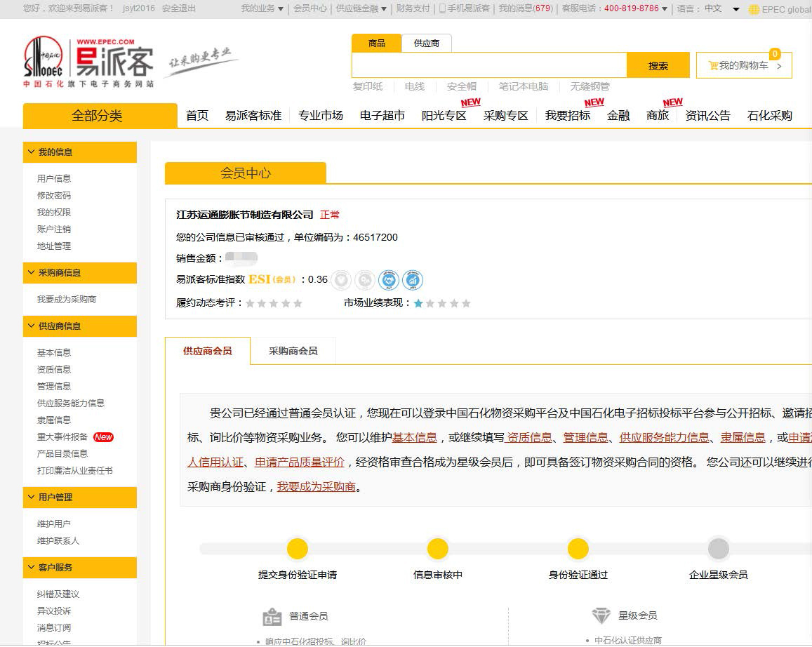Screen dimensions: 812x647
Task: Collapse the 客户服务 sidebar section
Action: coord(80,568)
